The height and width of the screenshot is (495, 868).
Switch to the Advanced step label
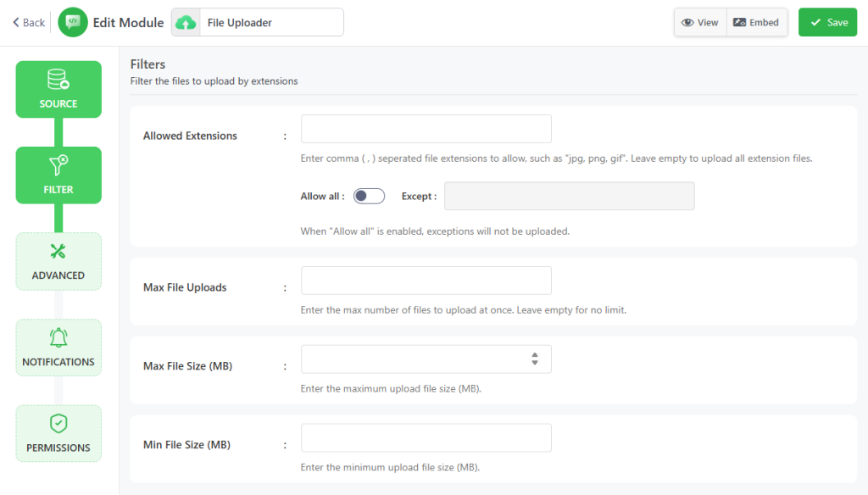(x=58, y=275)
